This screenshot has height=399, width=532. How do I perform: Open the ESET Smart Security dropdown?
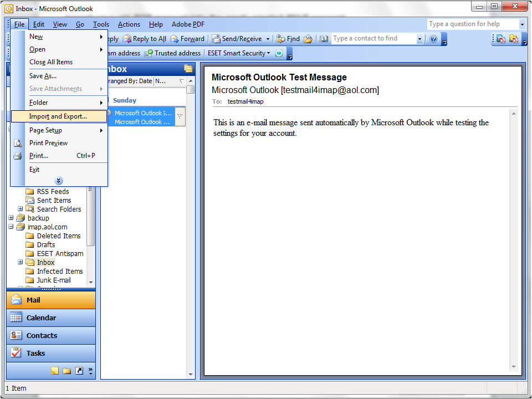click(239, 53)
